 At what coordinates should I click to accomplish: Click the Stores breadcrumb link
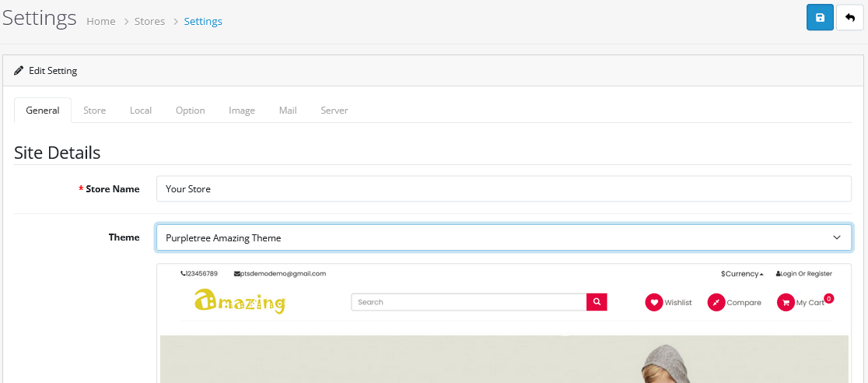point(149,22)
